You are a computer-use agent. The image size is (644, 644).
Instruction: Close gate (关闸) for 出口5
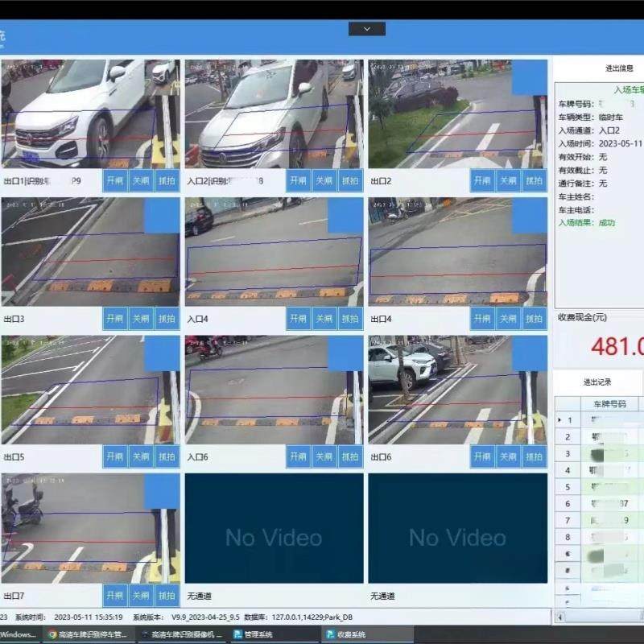[x=141, y=456]
